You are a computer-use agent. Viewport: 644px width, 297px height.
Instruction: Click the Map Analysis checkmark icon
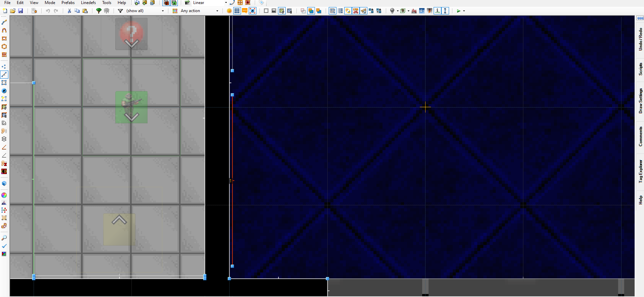[x=4, y=246]
